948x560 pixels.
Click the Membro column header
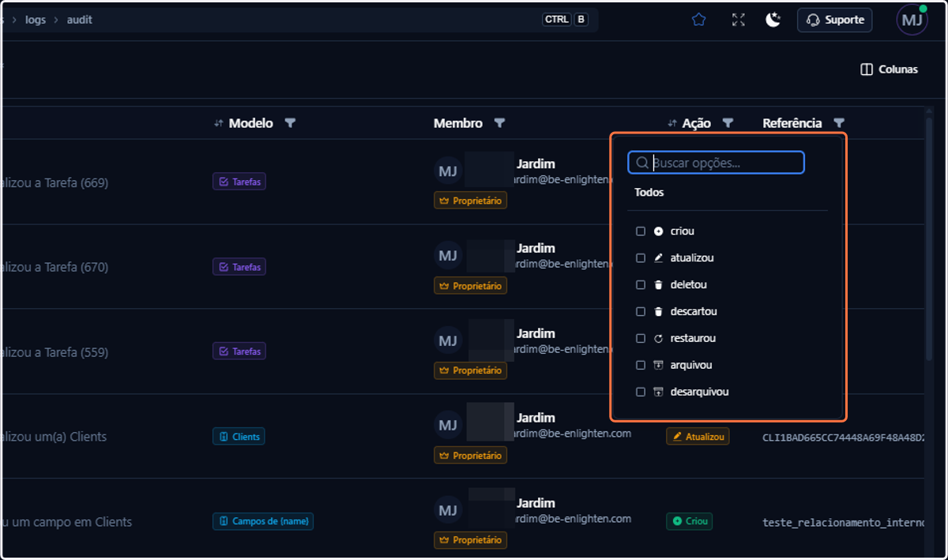click(458, 123)
